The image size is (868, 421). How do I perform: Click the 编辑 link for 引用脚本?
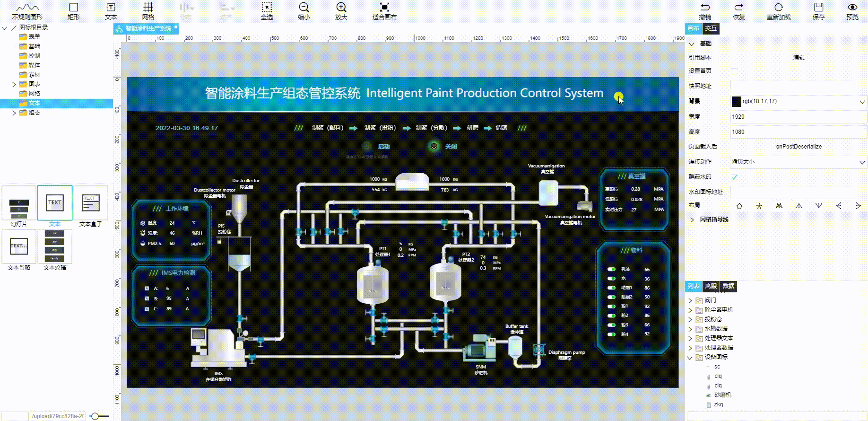tap(799, 58)
